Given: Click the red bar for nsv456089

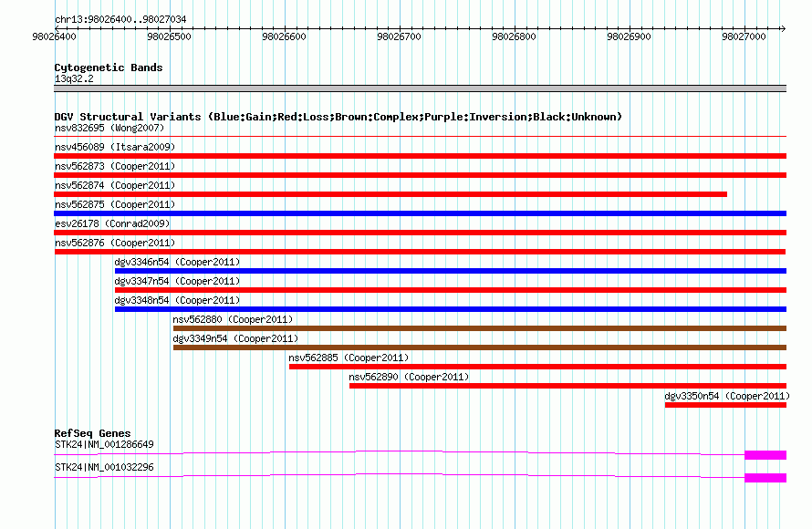Looking at the screenshot, I should coord(420,156).
